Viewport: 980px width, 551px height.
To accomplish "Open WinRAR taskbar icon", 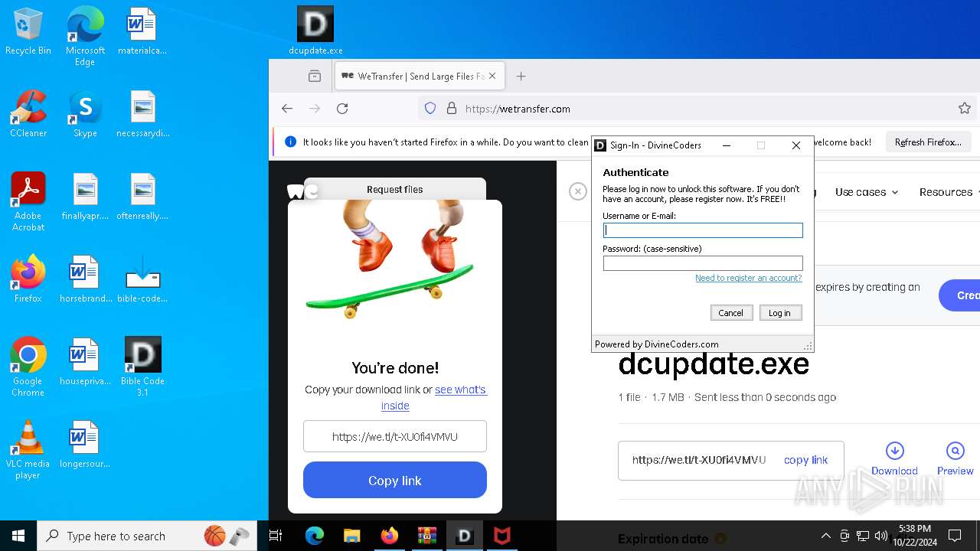I will 427,536.
